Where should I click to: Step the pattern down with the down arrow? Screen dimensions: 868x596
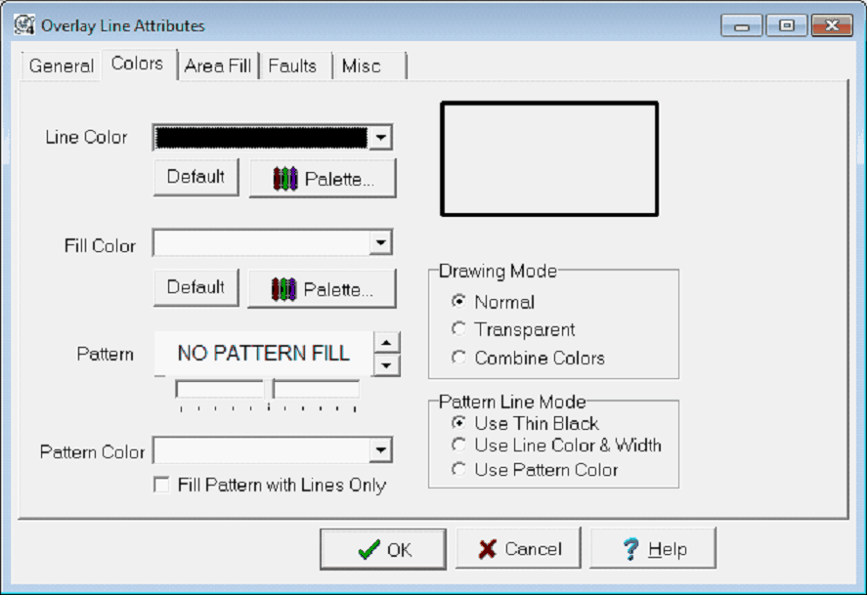coord(388,364)
